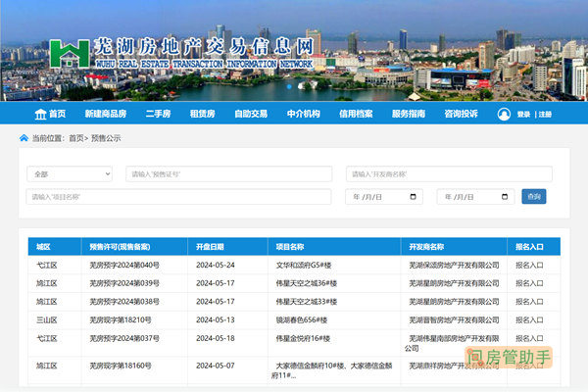588x392 pixels.
Task: Click the 登录 link
Action: (x=523, y=115)
